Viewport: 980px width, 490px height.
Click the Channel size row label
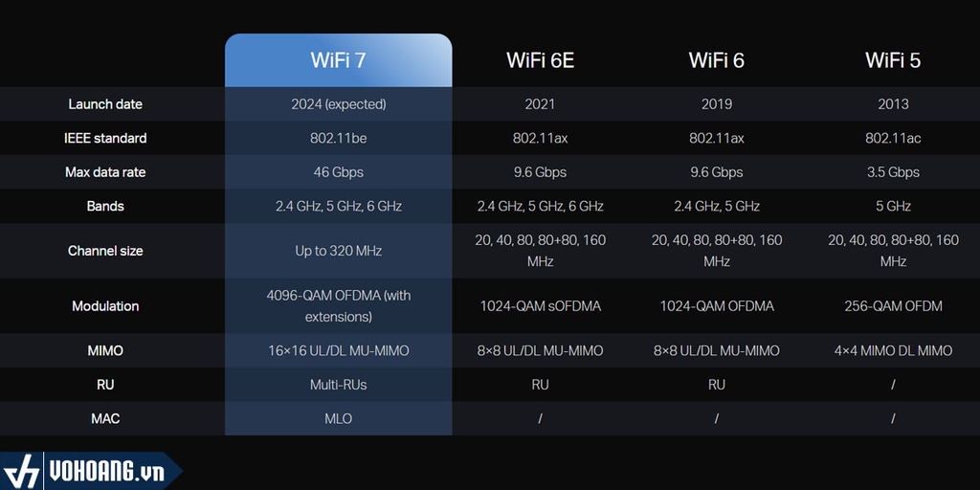tap(105, 251)
